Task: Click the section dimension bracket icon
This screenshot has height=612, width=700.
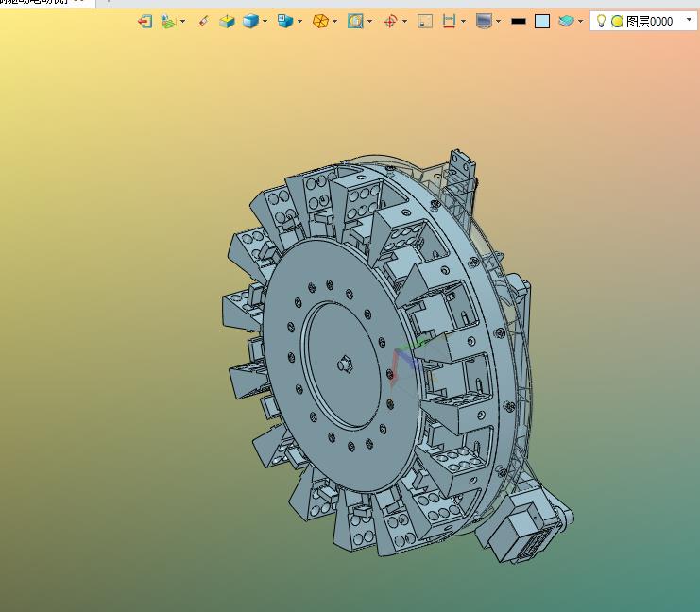Action: click(x=449, y=21)
